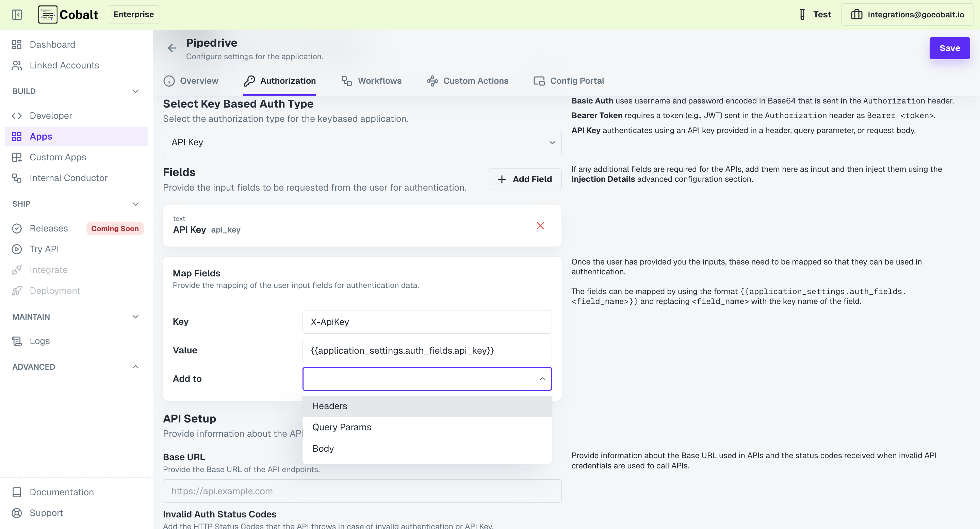The width and height of the screenshot is (980, 529).
Task: Add a new field with Add Field
Action: click(x=525, y=179)
